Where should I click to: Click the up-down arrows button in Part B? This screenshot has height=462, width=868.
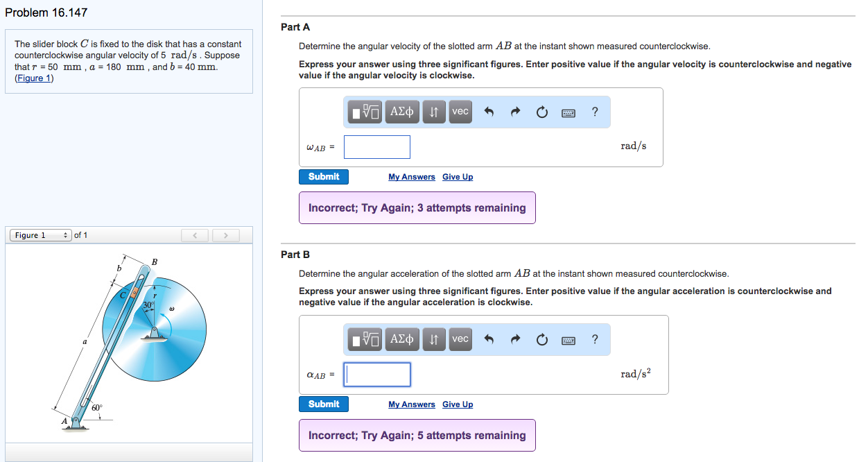[434, 339]
